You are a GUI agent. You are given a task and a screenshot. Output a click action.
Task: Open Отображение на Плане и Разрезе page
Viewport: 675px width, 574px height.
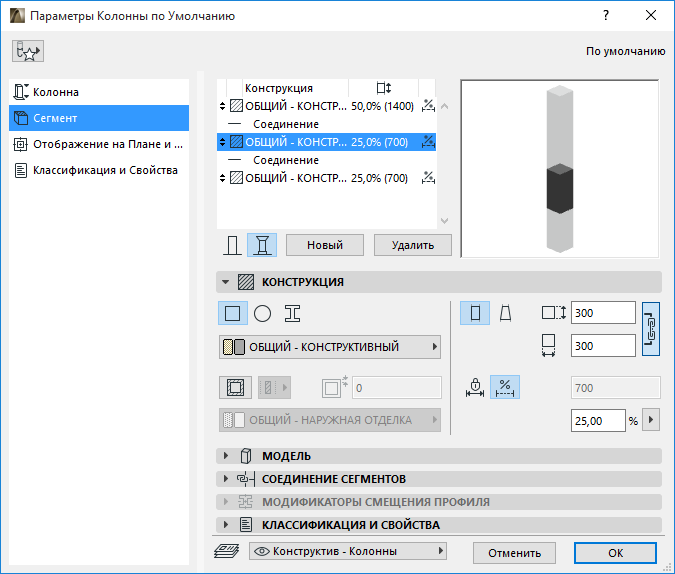99,144
